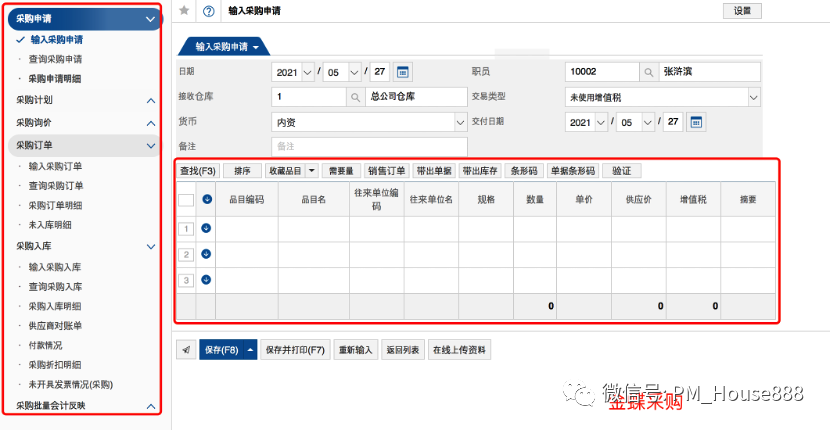Select the row 2 number box
Screen dimensions: 830x430
point(185,255)
